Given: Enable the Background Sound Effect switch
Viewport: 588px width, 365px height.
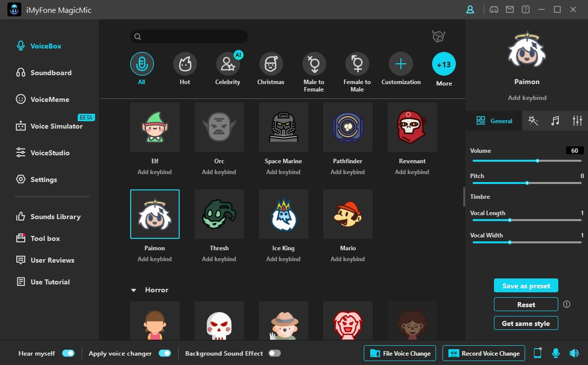Looking at the screenshot, I should [x=275, y=353].
